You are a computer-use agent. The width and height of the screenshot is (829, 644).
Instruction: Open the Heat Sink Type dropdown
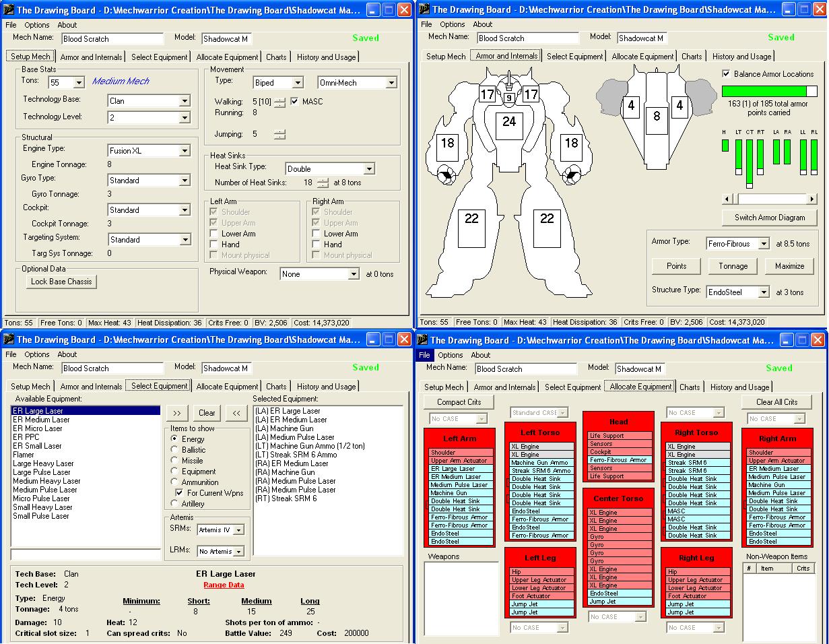pyautogui.click(x=368, y=169)
